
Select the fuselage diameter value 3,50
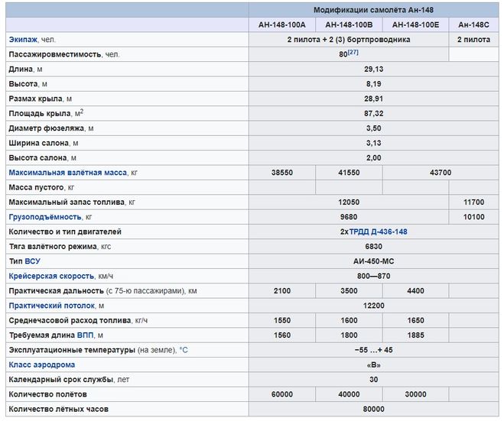tap(373, 128)
